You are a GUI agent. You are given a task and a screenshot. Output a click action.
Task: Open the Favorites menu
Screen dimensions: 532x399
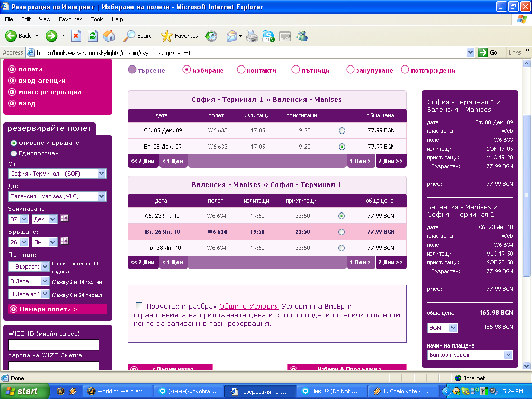(70, 19)
